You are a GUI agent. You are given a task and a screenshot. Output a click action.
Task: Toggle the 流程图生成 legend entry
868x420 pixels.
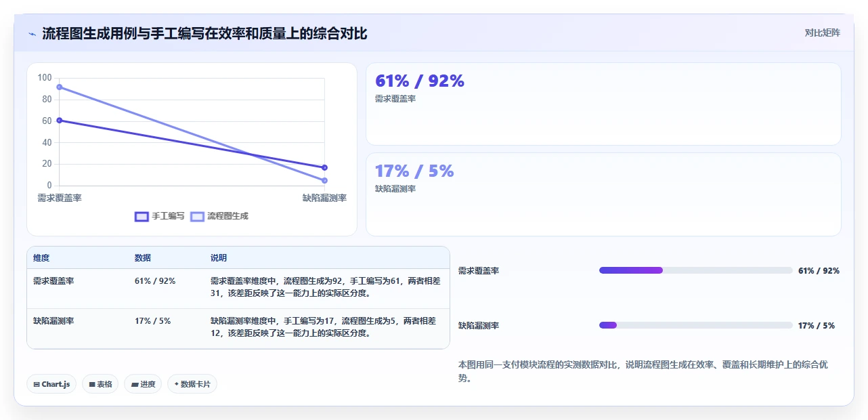[x=219, y=216]
